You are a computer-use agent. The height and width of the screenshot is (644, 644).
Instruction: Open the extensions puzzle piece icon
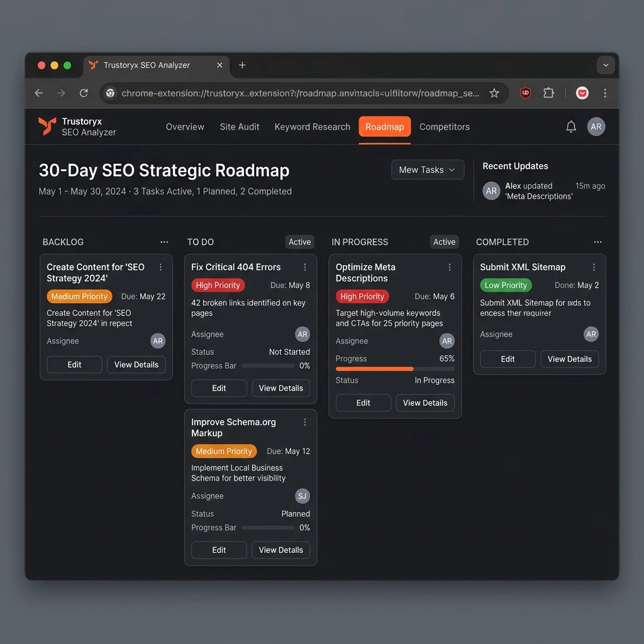click(x=548, y=93)
